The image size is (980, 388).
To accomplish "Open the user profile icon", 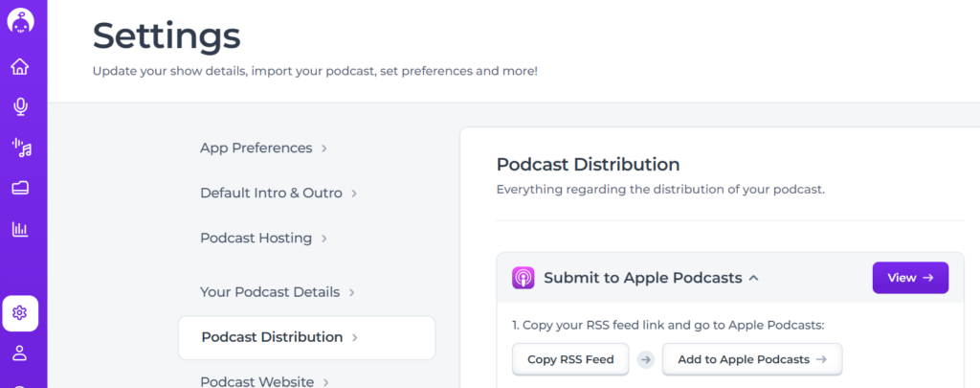I will 20,353.
